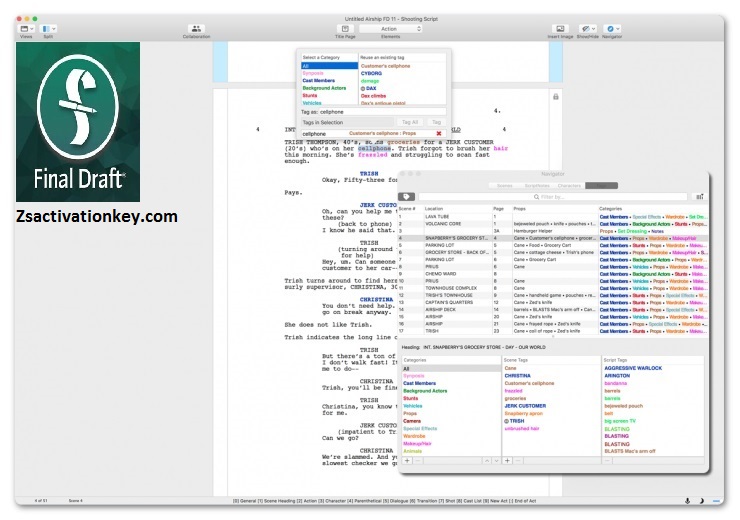Click the Categories column header in Navigator
This screenshot has width=740, height=520.
click(610, 209)
